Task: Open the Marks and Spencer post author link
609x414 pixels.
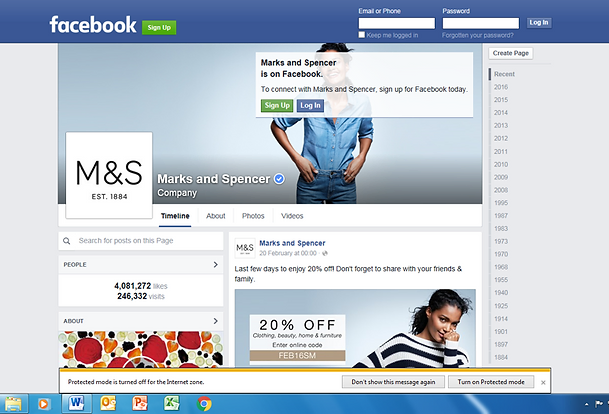Action: (x=292, y=243)
